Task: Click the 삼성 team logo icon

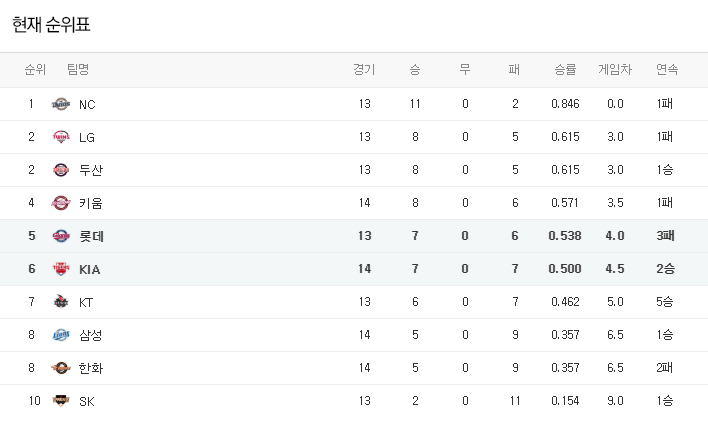Action: point(61,335)
